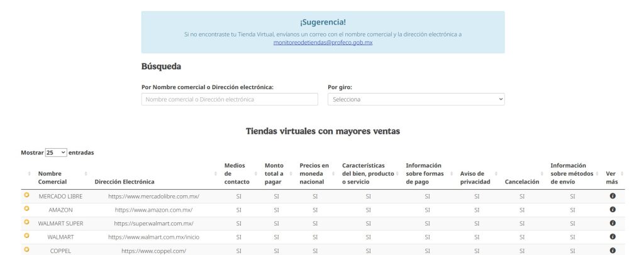Sort by the Medios de contacto column header

pyautogui.click(x=236, y=173)
